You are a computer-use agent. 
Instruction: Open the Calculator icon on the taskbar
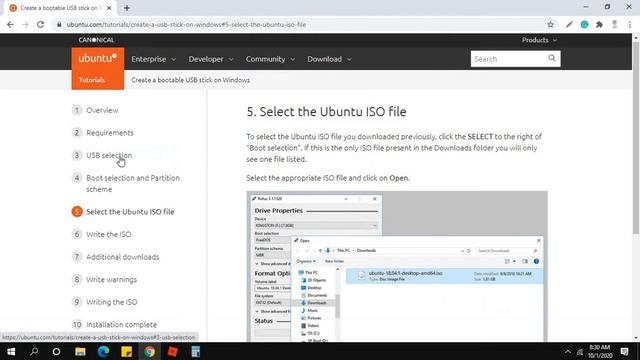(x=196, y=351)
